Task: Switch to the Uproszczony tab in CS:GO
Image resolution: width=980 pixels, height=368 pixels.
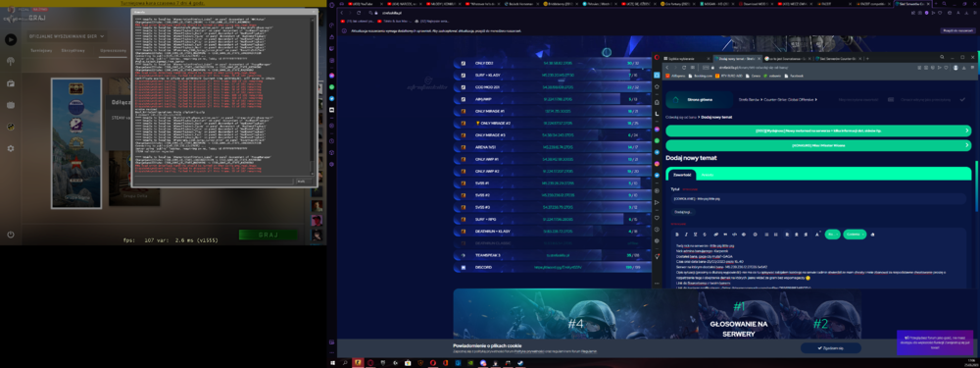Action: [113, 50]
